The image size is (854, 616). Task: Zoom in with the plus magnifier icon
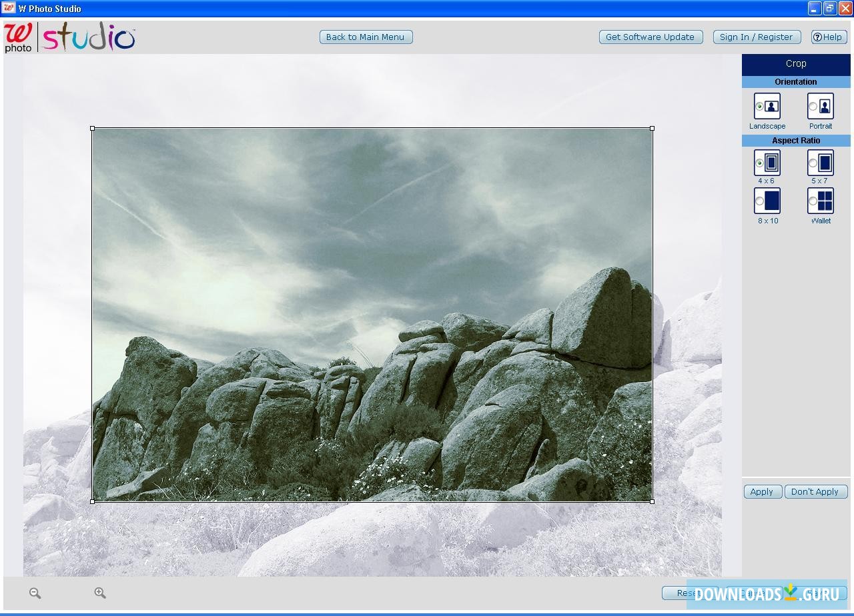pos(100,593)
